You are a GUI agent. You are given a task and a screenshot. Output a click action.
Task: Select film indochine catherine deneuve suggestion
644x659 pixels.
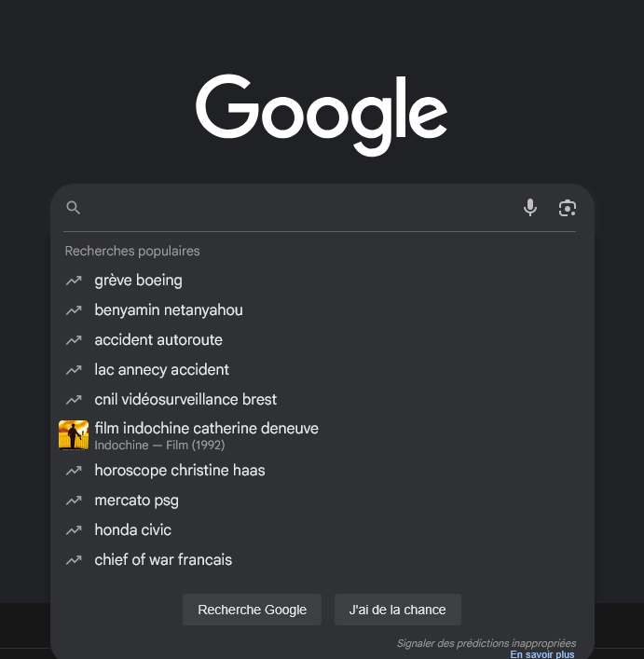point(206,429)
